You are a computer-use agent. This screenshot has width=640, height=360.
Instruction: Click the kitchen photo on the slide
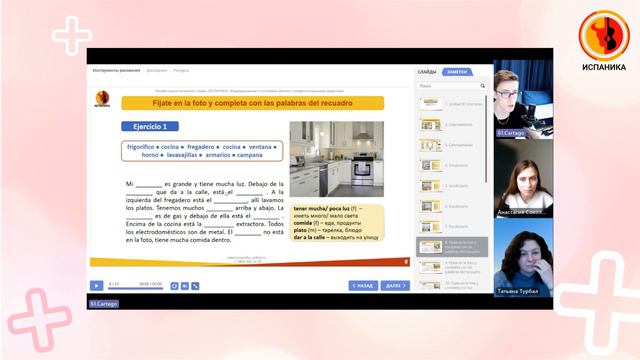(x=337, y=159)
